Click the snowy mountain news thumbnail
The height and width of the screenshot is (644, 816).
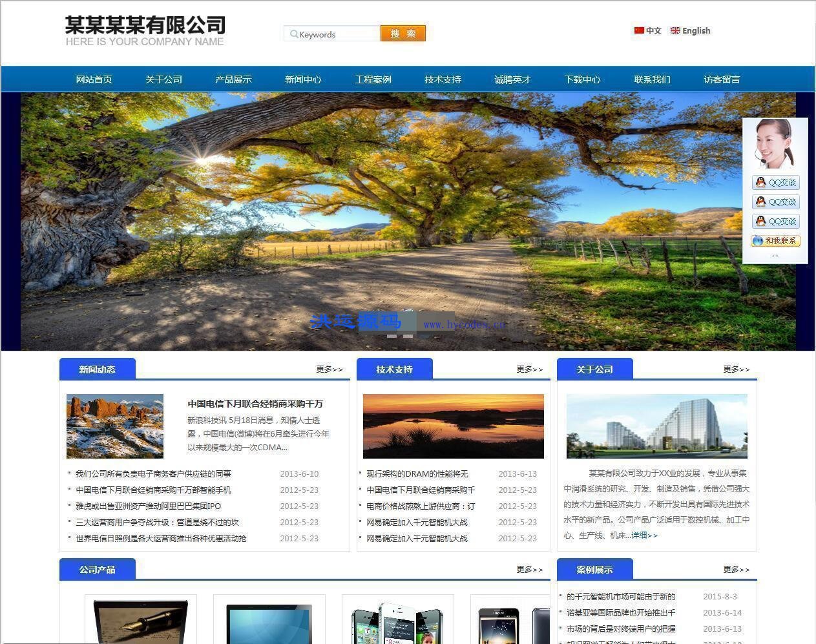click(x=115, y=426)
